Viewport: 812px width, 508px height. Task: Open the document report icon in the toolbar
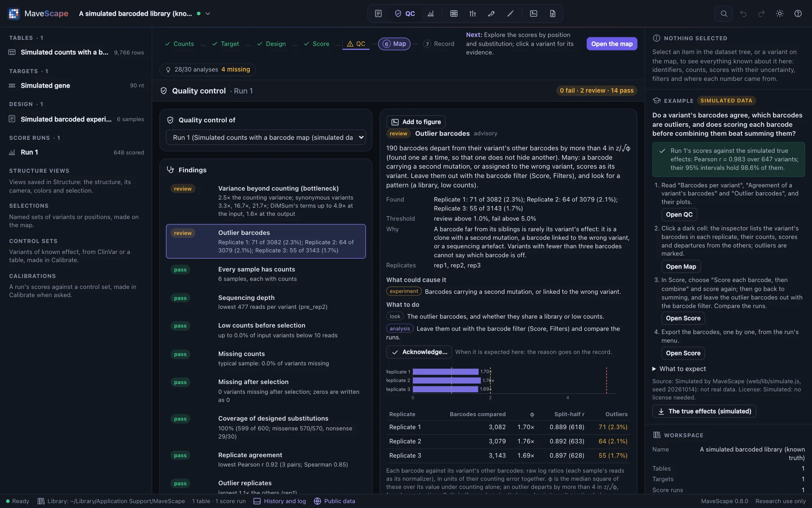click(x=553, y=13)
